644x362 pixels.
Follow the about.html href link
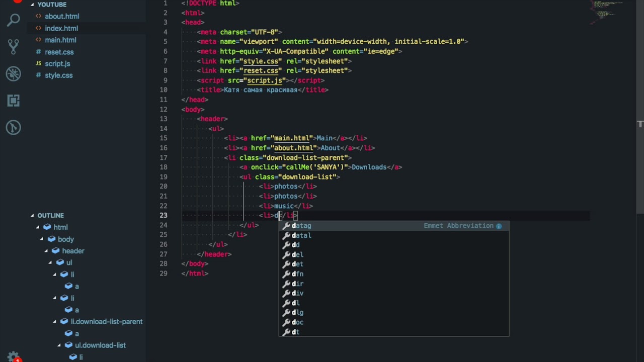pyautogui.click(x=293, y=148)
